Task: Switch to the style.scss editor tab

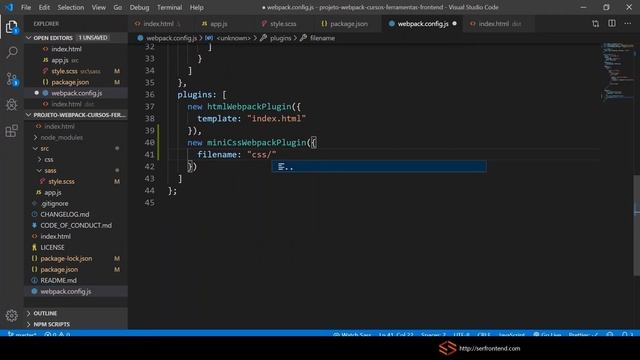Action: click(283, 24)
